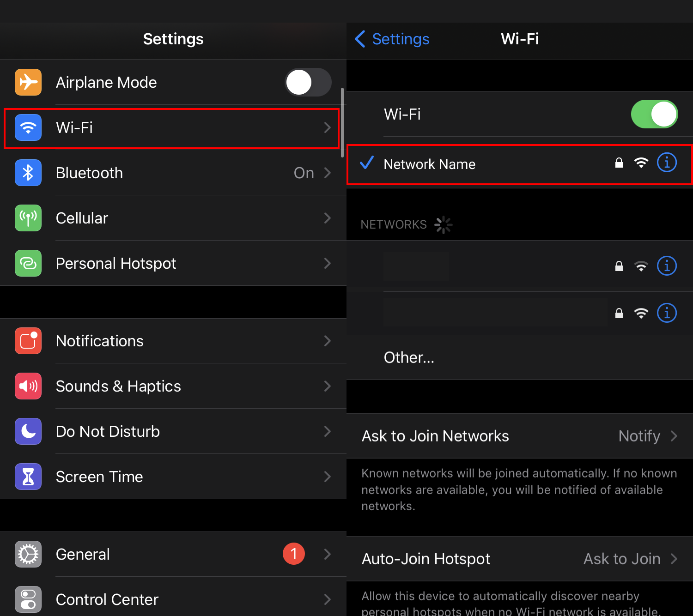Tap the NETWORKS section header

tap(394, 224)
